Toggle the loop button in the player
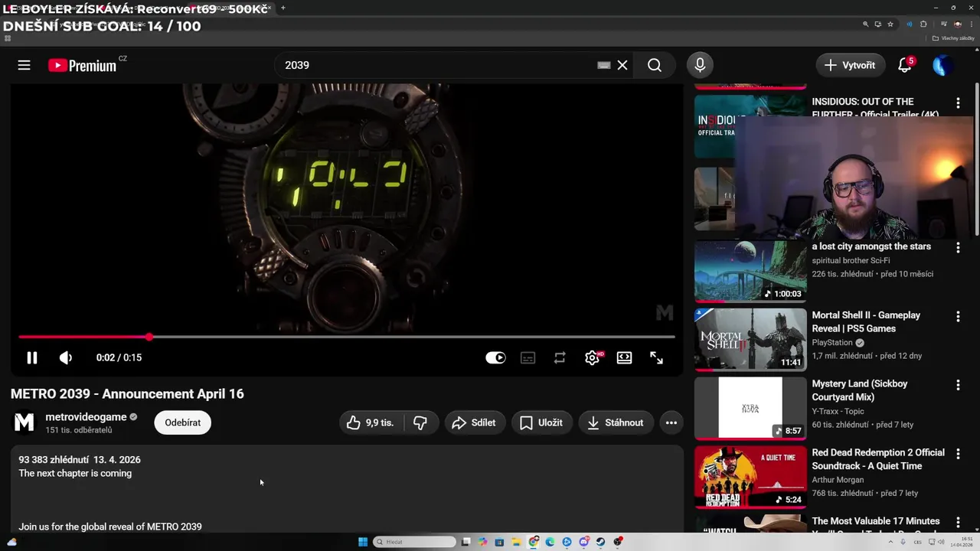This screenshot has width=980, height=551. tap(560, 357)
